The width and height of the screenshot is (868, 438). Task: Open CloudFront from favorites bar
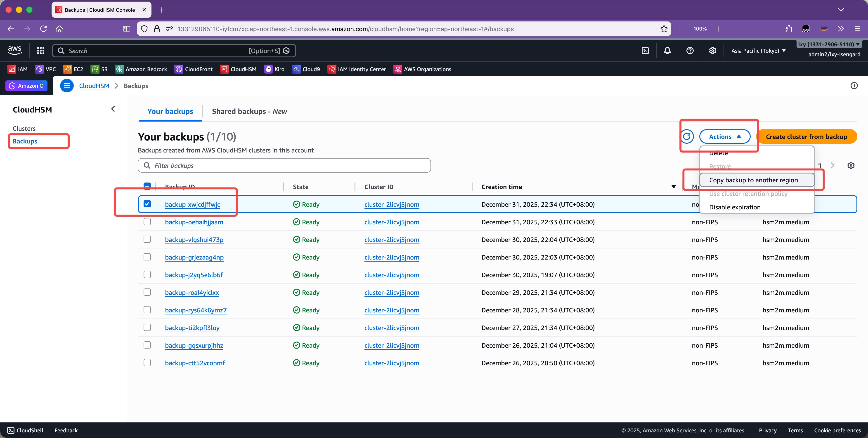[194, 69]
